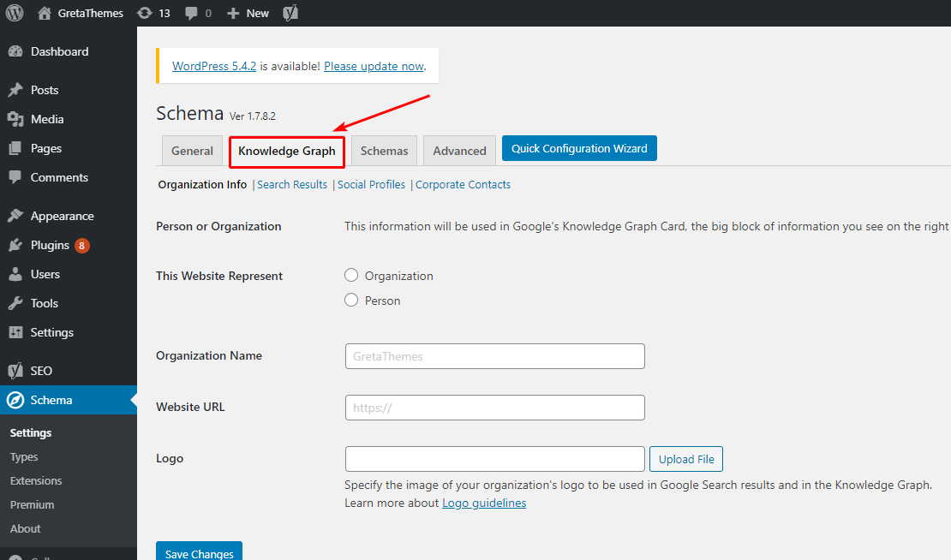Launch the Quick Configuration Wizard
Image resolution: width=951 pixels, height=560 pixels.
click(x=579, y=148)
